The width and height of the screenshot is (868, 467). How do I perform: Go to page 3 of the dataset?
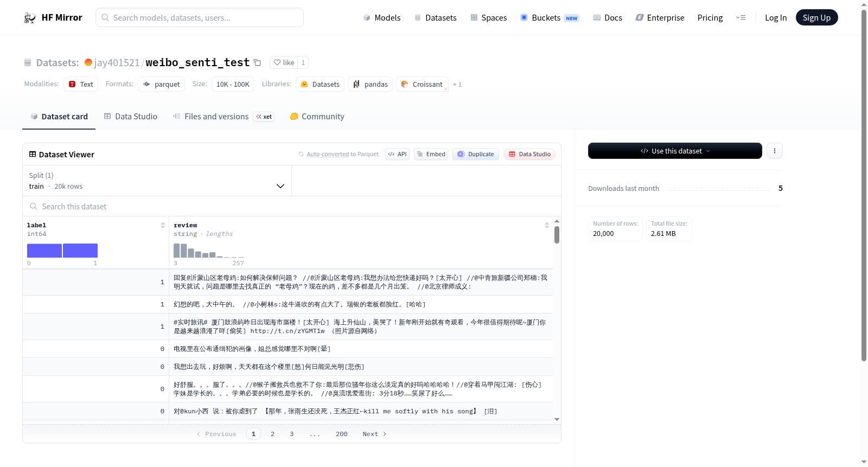coord(291,434)
